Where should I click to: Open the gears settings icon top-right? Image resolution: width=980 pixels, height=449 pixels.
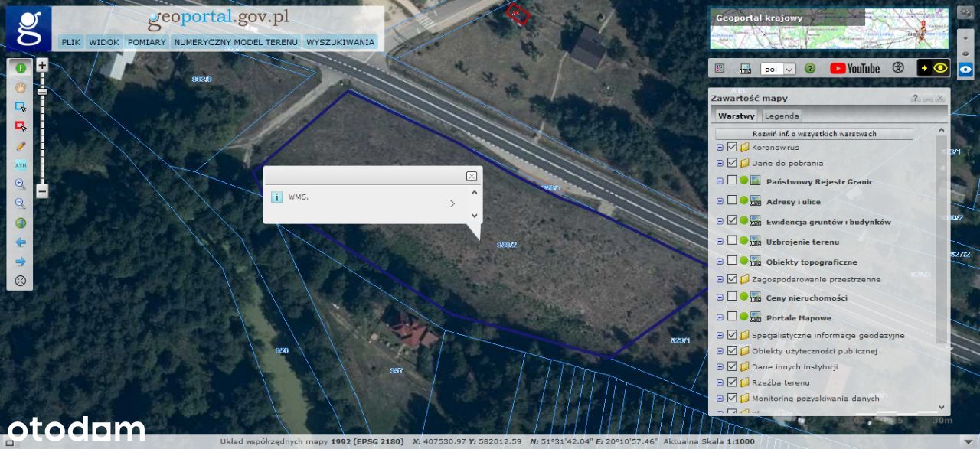pos(965,13)
